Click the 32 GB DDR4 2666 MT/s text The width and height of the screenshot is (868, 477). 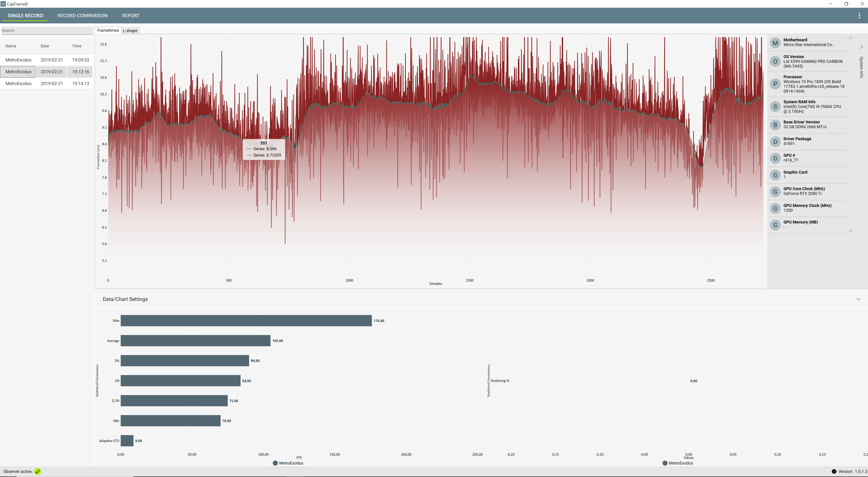[x=805, y=127]
